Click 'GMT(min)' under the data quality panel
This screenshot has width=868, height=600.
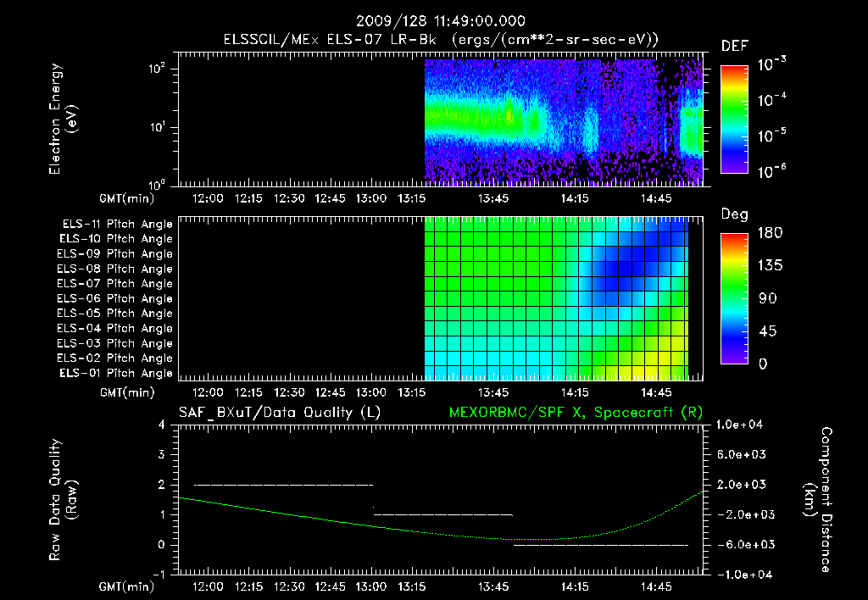[x=127, y=586]
